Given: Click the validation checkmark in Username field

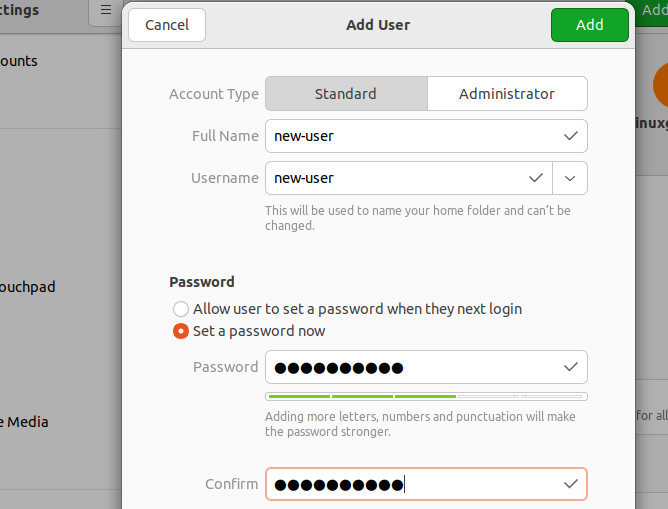Looking at the screenshot, I should [x=536, y=178].
